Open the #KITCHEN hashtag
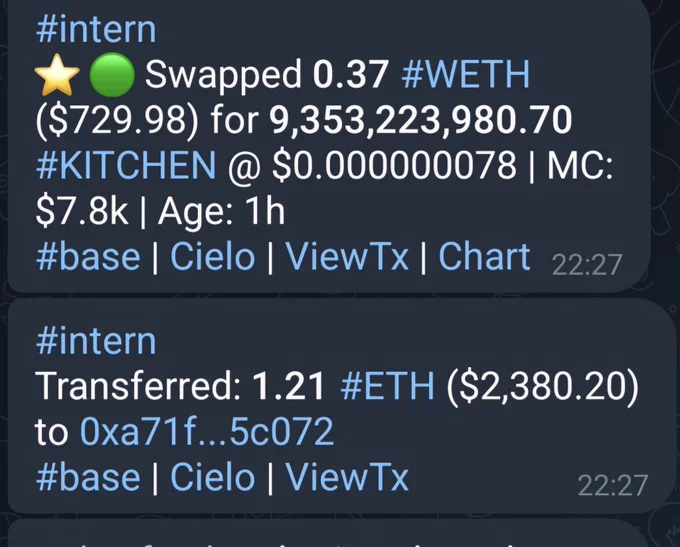Viewport: 680px width, 547px height. point(126,165)
